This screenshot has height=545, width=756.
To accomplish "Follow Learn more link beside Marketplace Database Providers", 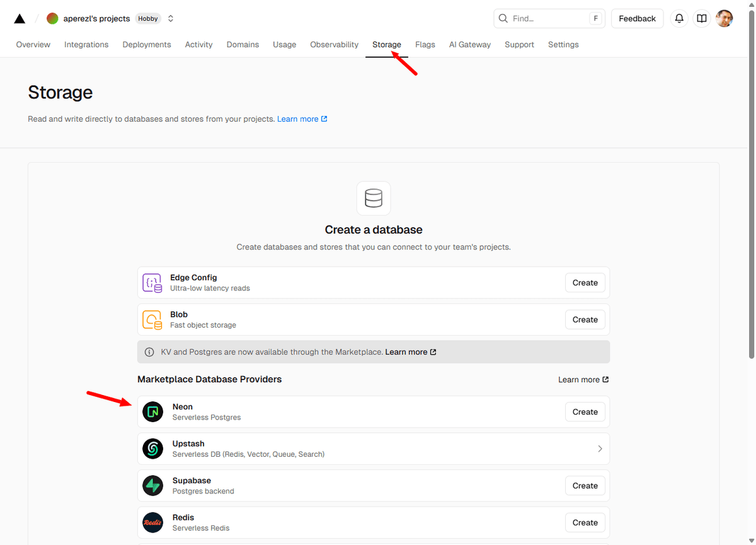I will pyautogui.click(x=583, y=380).
